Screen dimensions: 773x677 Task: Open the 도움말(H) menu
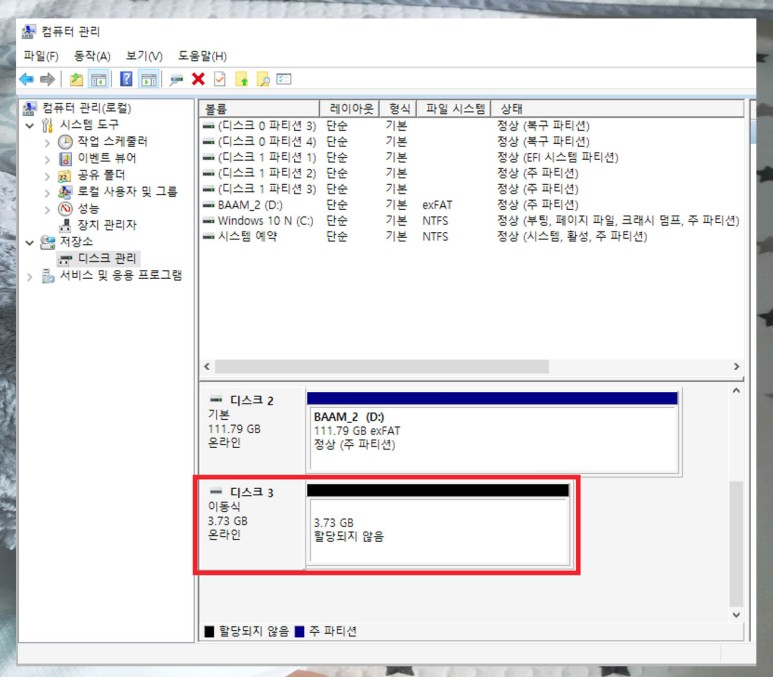pos(202,56)
